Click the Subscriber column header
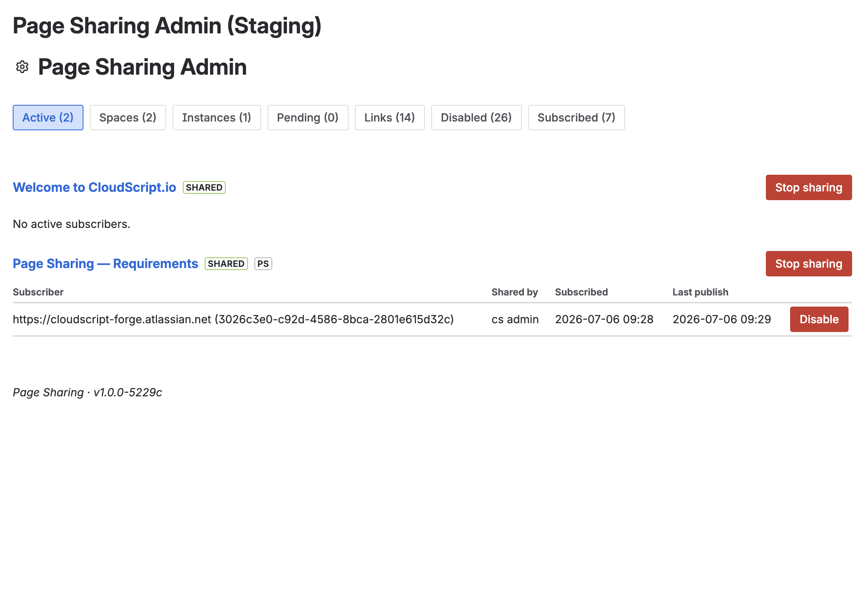The height and width of the screenshot is (606, 868). tap(38, 292)
